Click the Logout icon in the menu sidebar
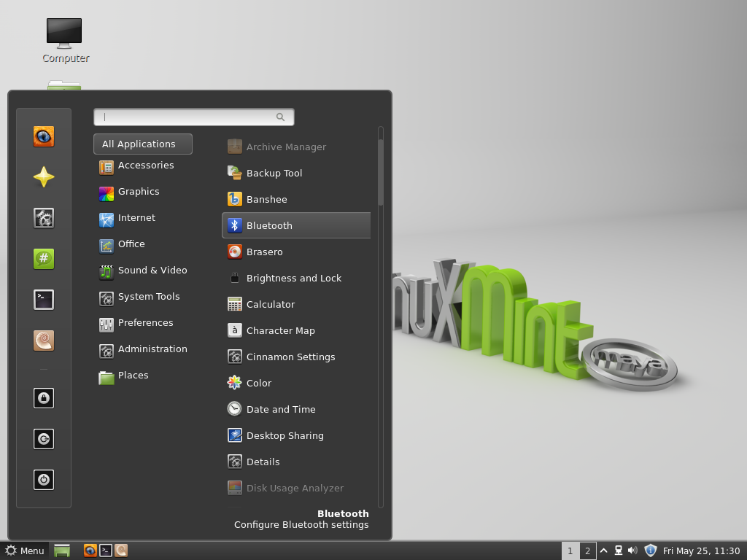Image resolution: width=747 pixels, height=560 pixels. (x=43, y=438)
